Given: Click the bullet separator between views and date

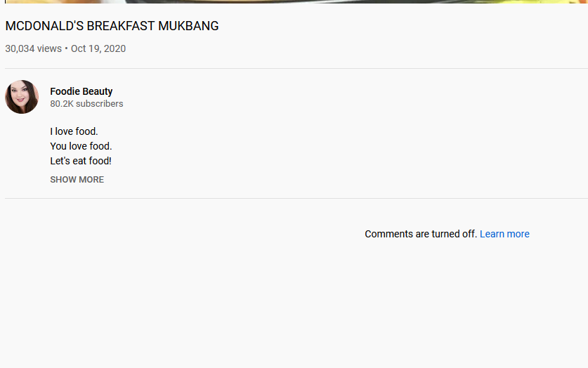Looking at the screenshot, I should 66,48.
